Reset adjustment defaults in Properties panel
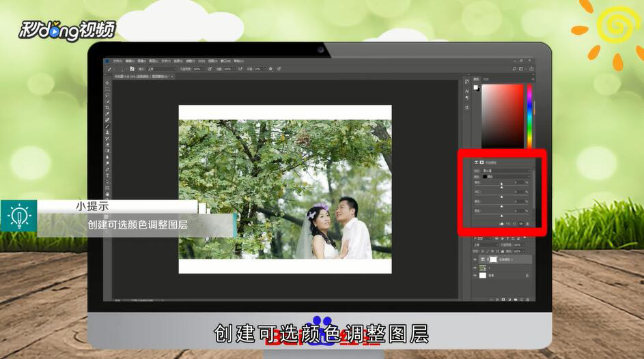Image resolution: width=644 pixels, height=359 pixels. pyautogui.click(x=514, y=224)
